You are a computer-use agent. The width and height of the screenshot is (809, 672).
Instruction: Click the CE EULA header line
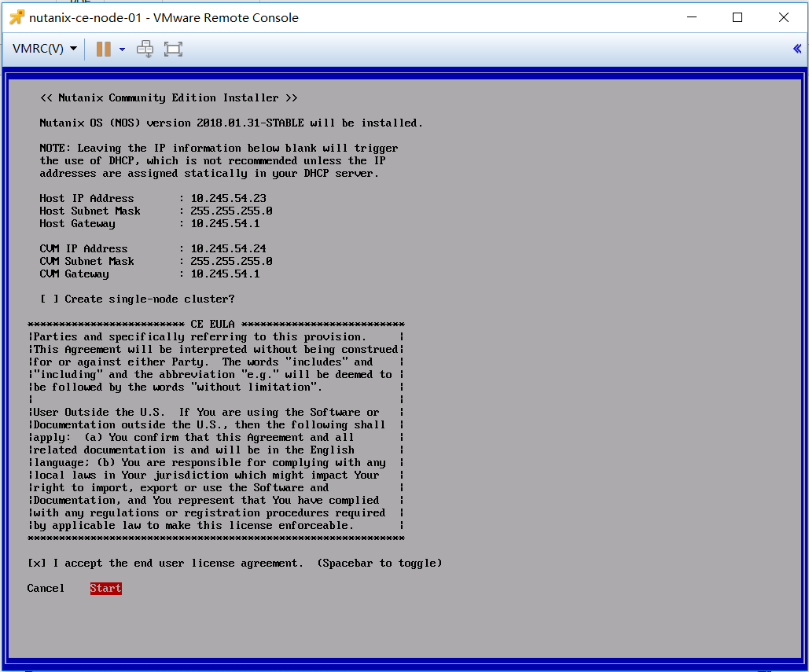215,325
